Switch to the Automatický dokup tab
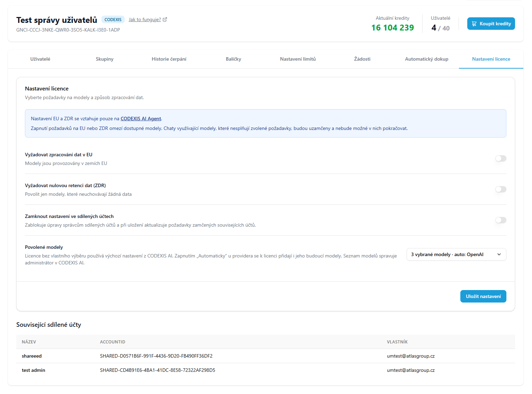The image size is (532, 394). [427, 59]
